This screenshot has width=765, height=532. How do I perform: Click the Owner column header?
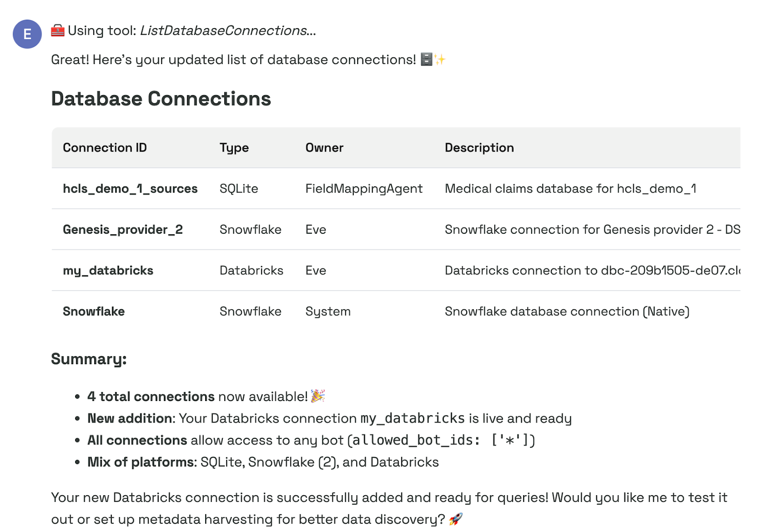(x=324, y=148)
